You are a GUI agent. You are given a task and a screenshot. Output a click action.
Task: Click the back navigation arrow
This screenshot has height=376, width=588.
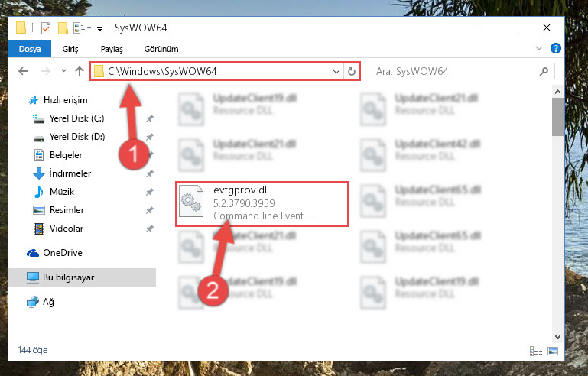point(23,71)
